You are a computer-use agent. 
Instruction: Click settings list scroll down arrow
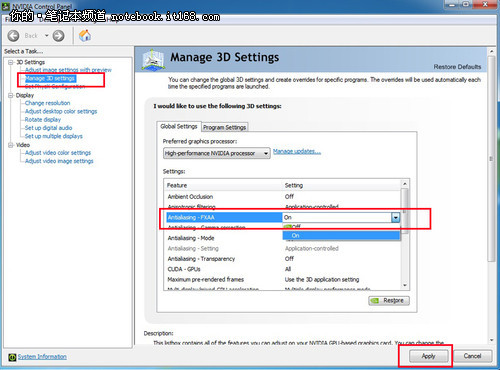[405, 285]
